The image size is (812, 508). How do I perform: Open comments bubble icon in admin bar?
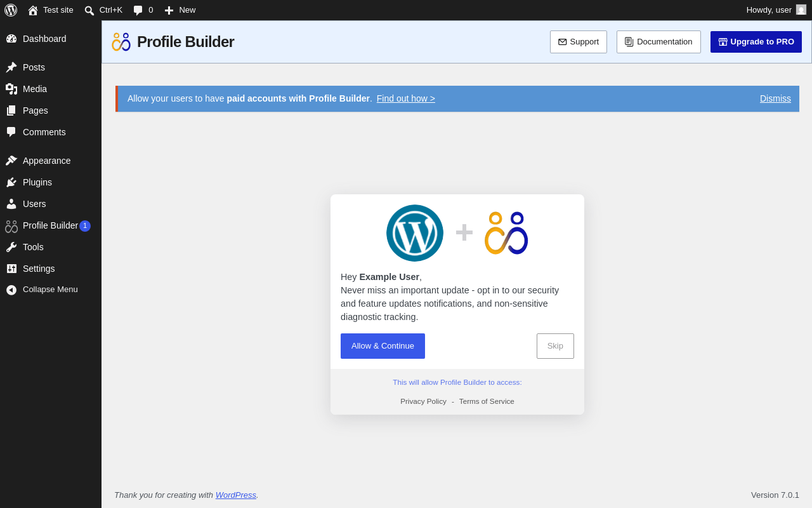point(138,10)
